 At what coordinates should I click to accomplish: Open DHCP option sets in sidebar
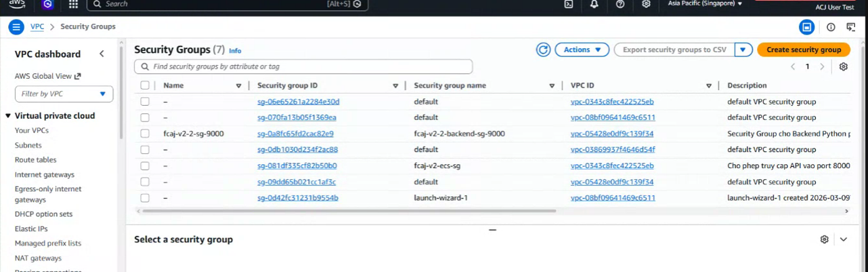point(43,214)
